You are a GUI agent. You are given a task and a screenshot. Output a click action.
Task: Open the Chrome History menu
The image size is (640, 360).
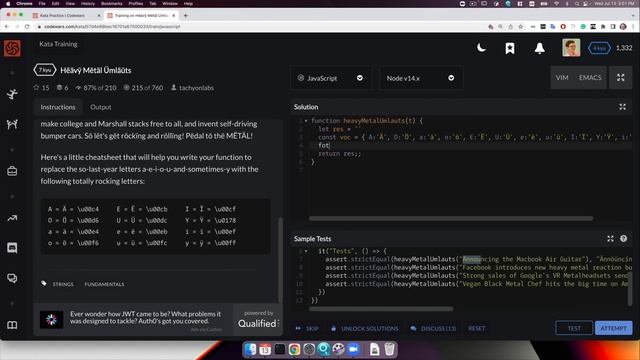pos(87,4)
